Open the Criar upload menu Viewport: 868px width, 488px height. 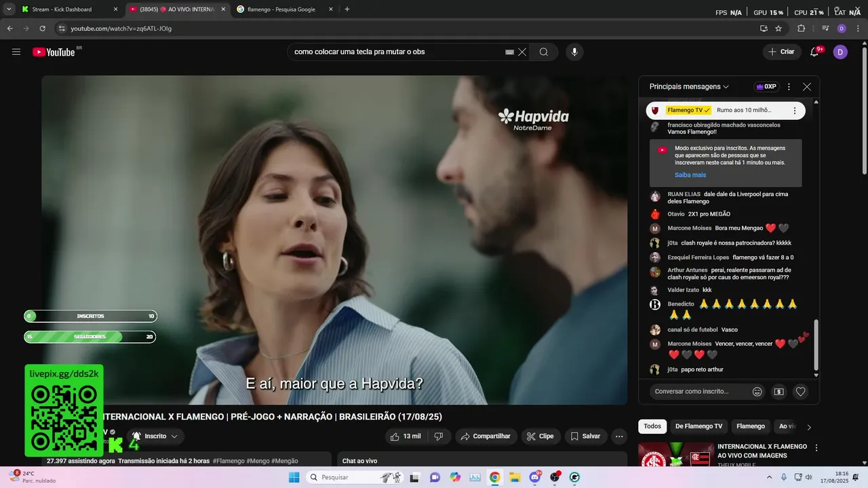coord(781,52)
